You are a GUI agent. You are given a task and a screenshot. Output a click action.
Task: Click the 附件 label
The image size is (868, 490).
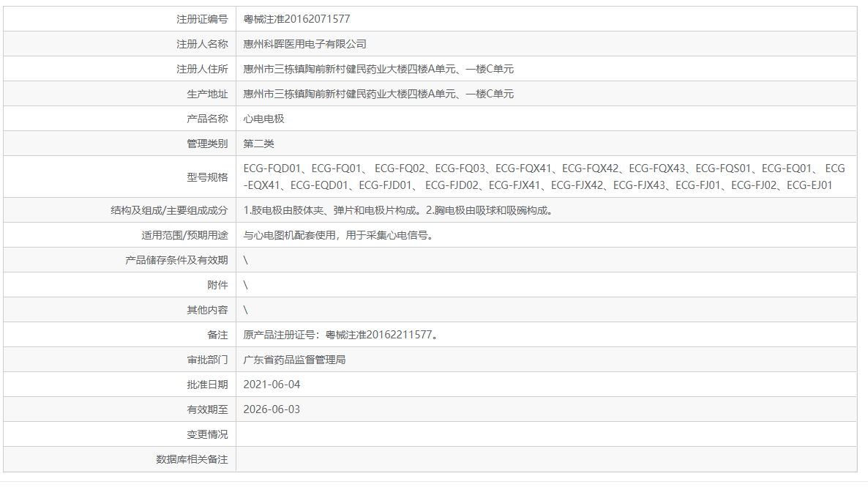[217, 285]
